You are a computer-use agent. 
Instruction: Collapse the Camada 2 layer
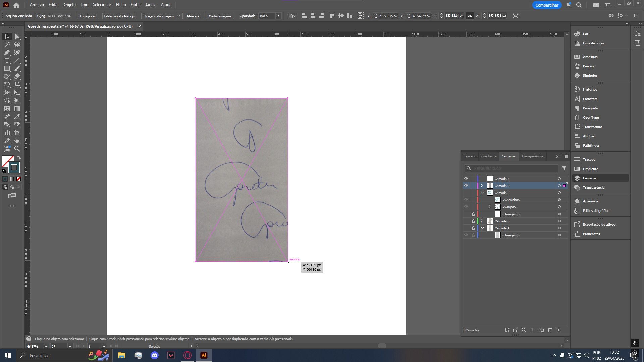pos(483,193)
